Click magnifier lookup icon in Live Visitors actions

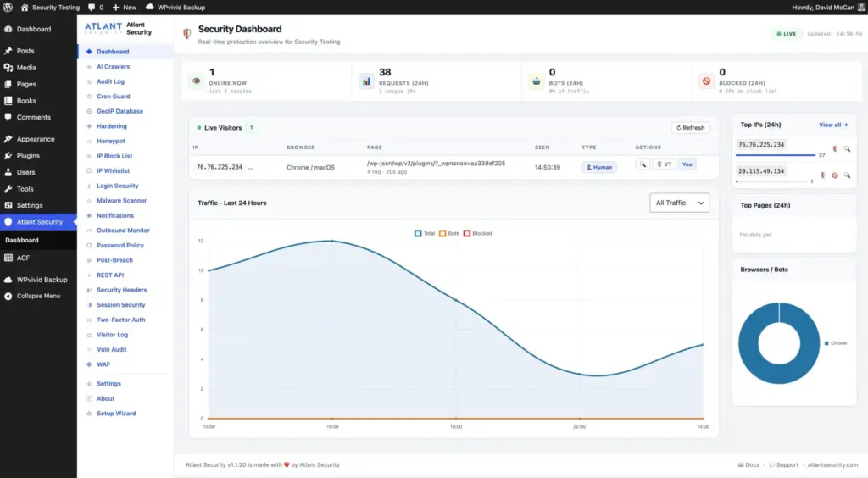(x=643, y=164)
